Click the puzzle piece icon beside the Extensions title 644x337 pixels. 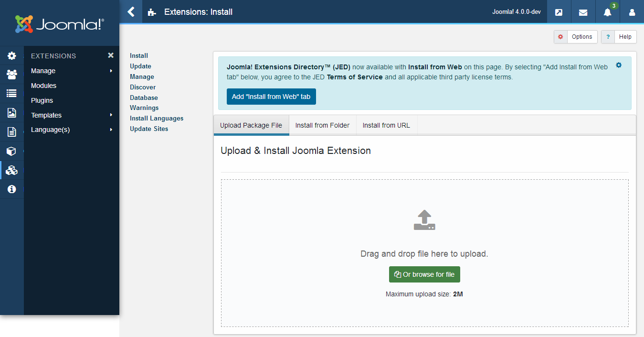point(152,12)
